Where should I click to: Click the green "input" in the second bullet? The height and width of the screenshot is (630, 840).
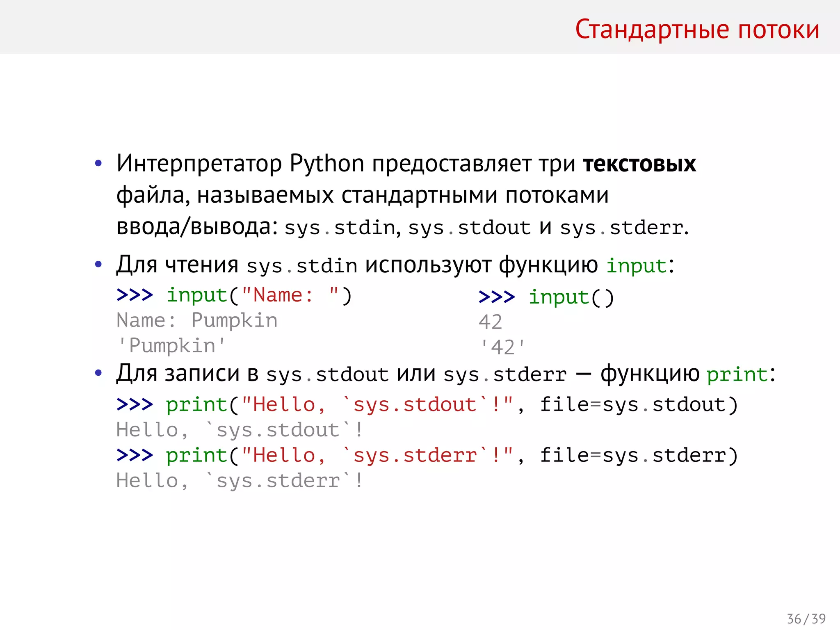pyautogui.click(x=637, y=266)
